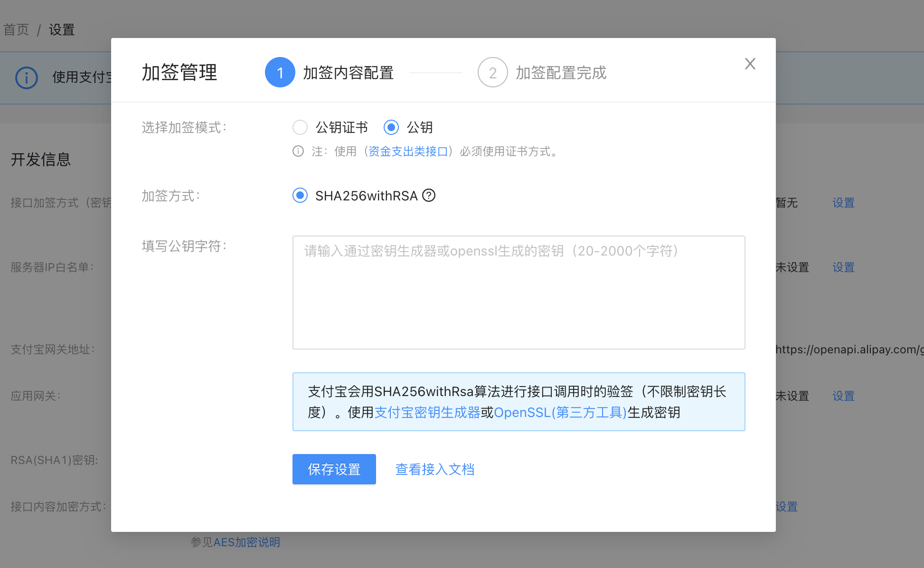
Task: Click 设置 in the 应用网关 row
Action: pyautogui.click(x=843, y=396)
